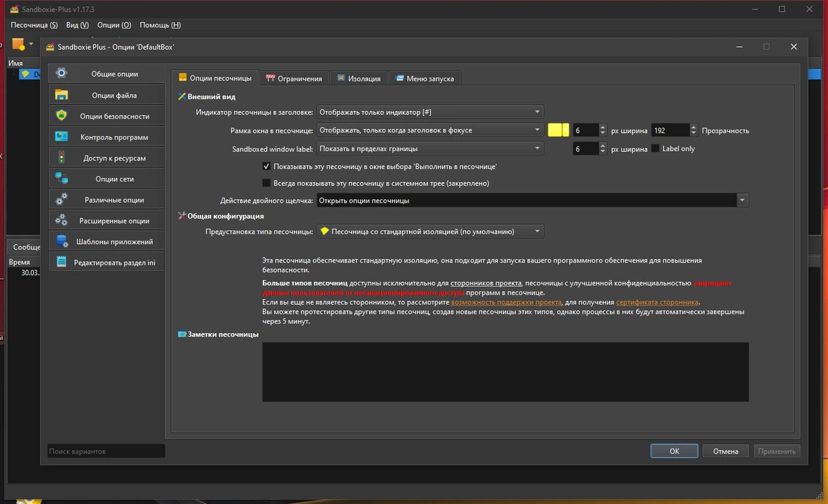Click the Опции файла folder icon

point(61,95)
